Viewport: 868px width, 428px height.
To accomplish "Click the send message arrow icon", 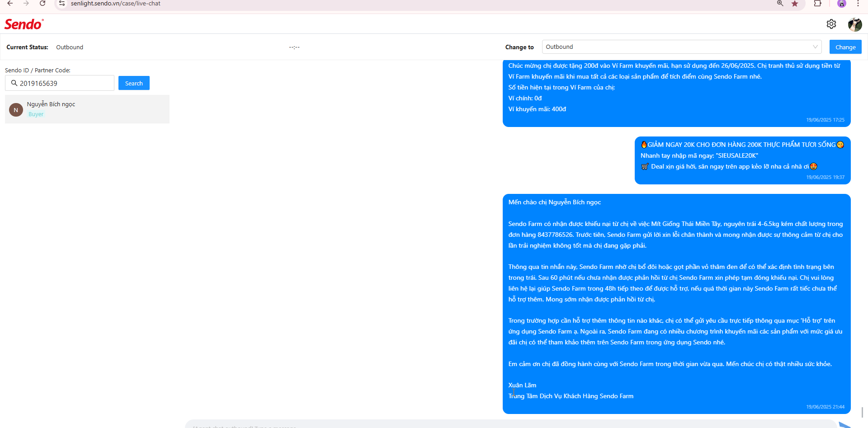I will [845, 425].
